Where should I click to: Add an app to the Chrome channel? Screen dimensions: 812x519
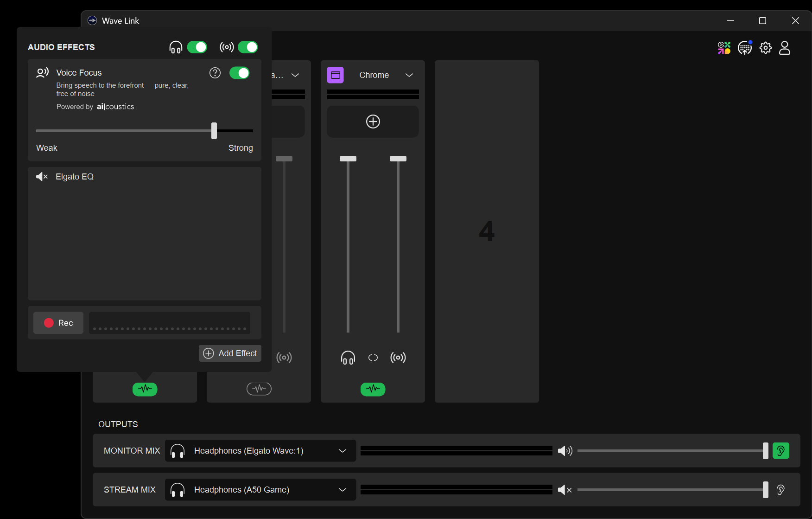click(x=373, y=122)
